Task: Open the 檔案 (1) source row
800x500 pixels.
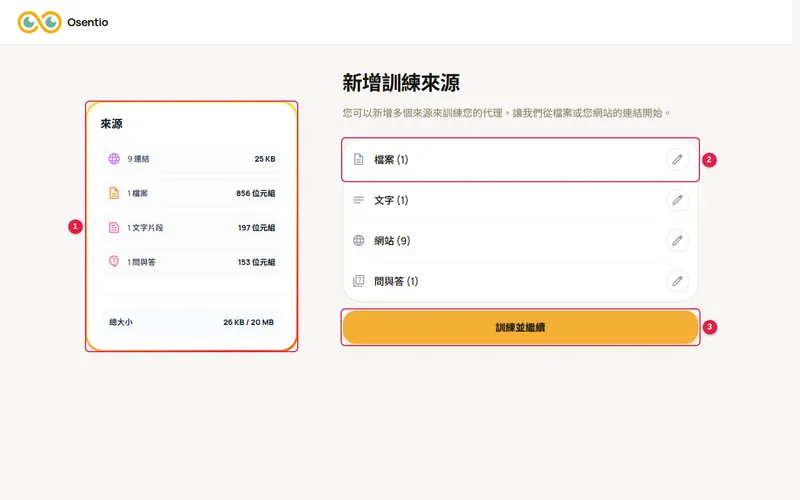Action: click(520, 160)
